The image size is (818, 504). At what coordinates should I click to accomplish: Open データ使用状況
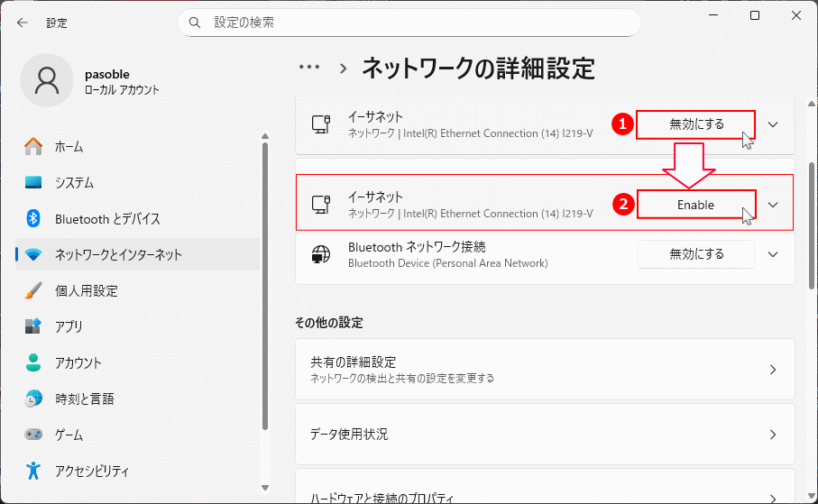pos(545,434)
